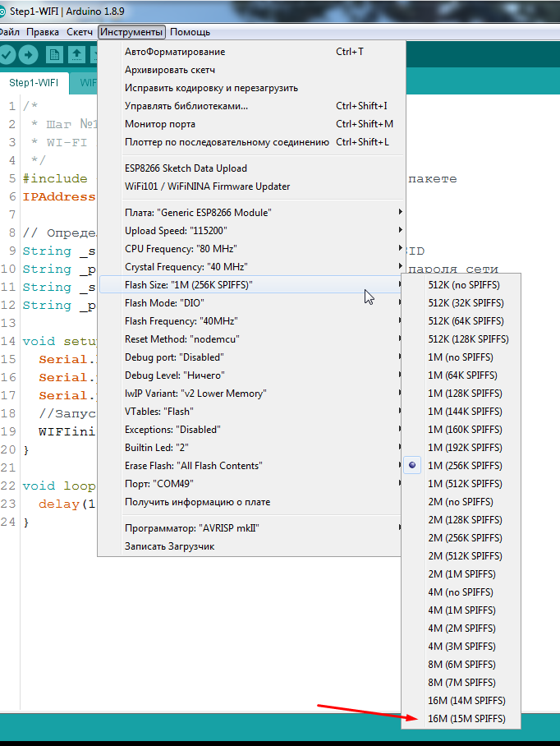Choose 2M (1M SPIFFS) flash size
Viewport: 560px width, 746px height.
(461, 573)
